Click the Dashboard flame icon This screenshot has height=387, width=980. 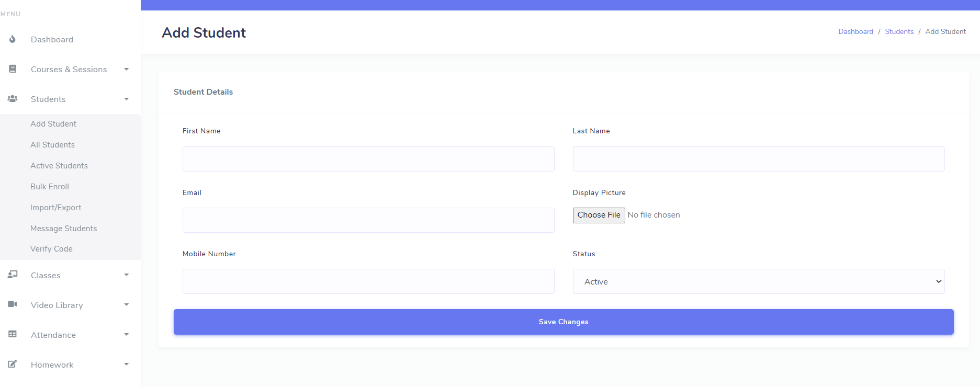[13, 39]
